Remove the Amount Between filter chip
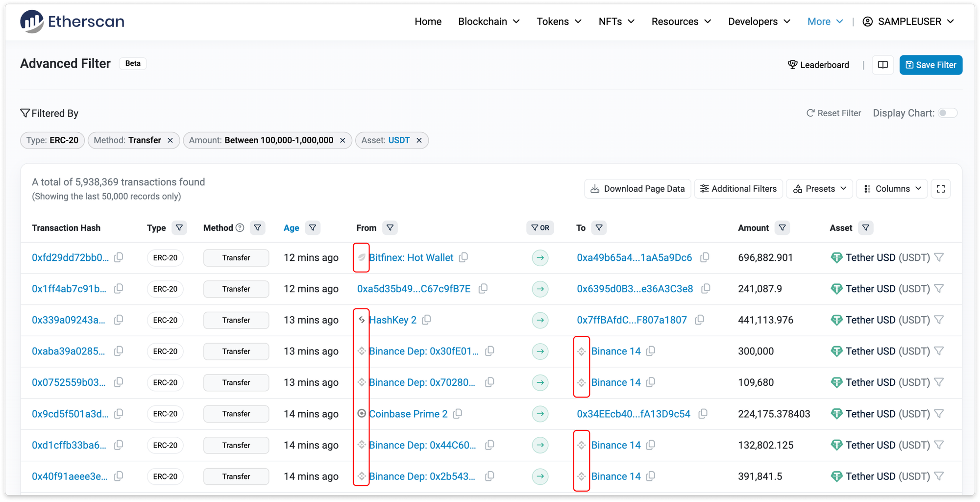The height and width of the screenshot is (502, 980). coord(343,141)
